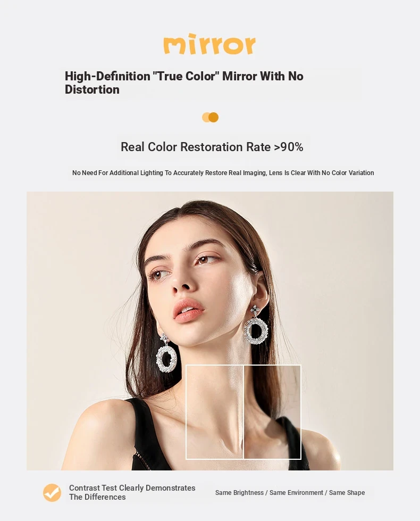Click the Same Shape text in the caption
This screenshot has width=420, height=521.
(x=347, y=492)
